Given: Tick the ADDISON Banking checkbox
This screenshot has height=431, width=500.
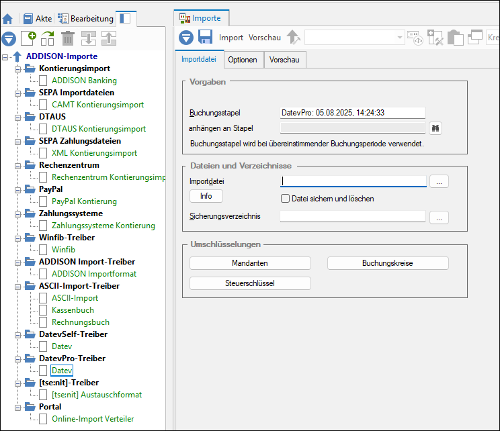Looking at the screenshot, I should coord(43,80).
